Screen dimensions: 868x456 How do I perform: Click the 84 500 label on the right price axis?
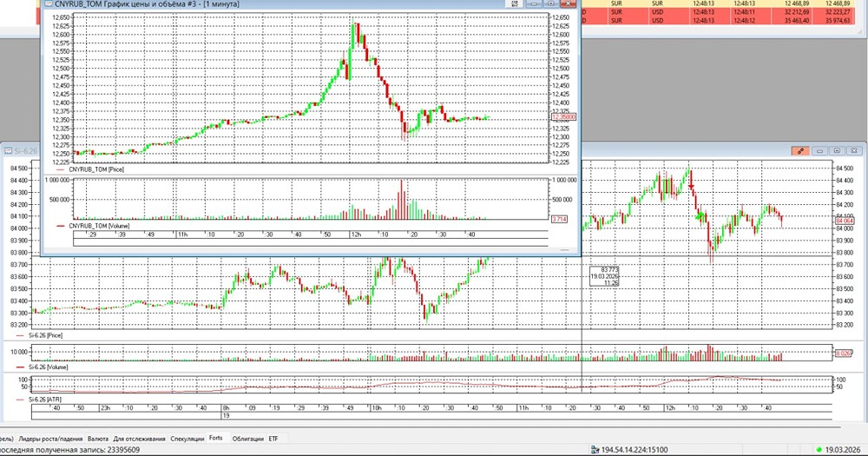click(845, 169)
